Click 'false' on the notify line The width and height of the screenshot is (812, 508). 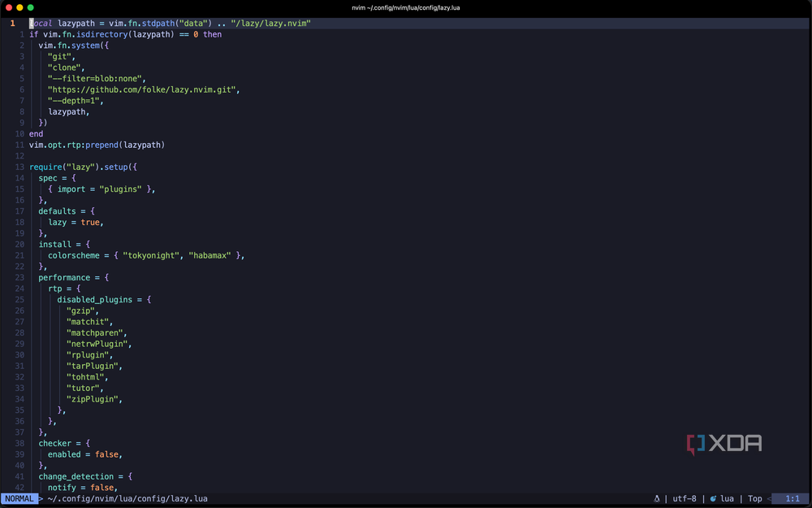click(x=102, y=487)
